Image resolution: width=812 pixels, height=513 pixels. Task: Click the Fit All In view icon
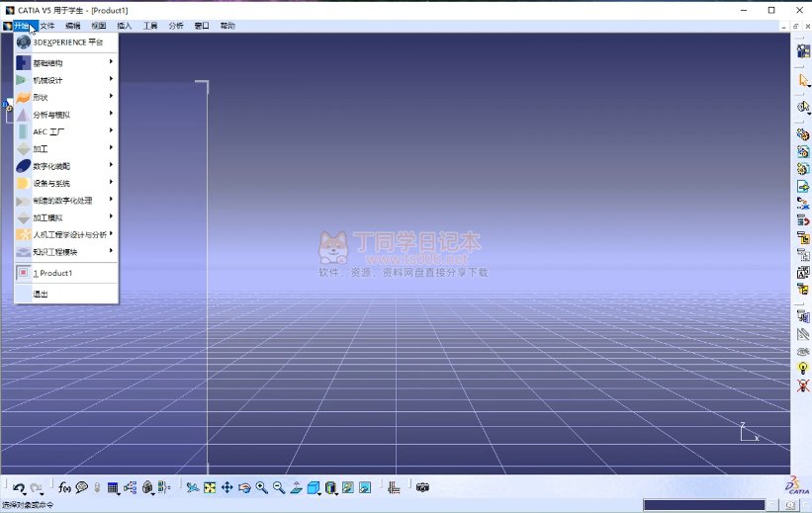click(x=210, y=487)
